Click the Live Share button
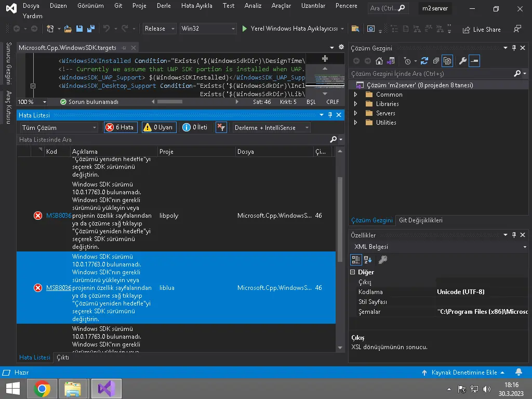The image size is (532, 399). point(482,30)
